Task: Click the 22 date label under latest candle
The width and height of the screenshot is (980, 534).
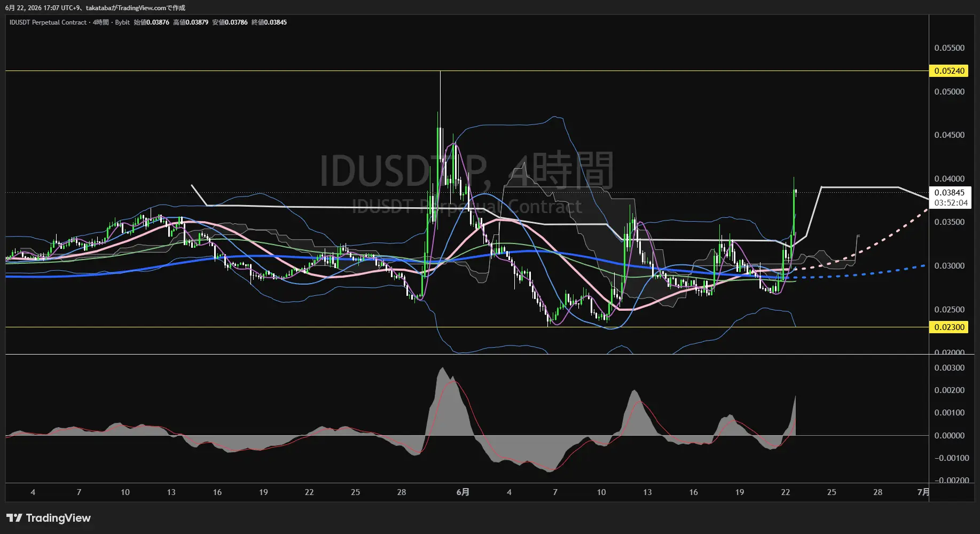Action: tap(786, 492)
